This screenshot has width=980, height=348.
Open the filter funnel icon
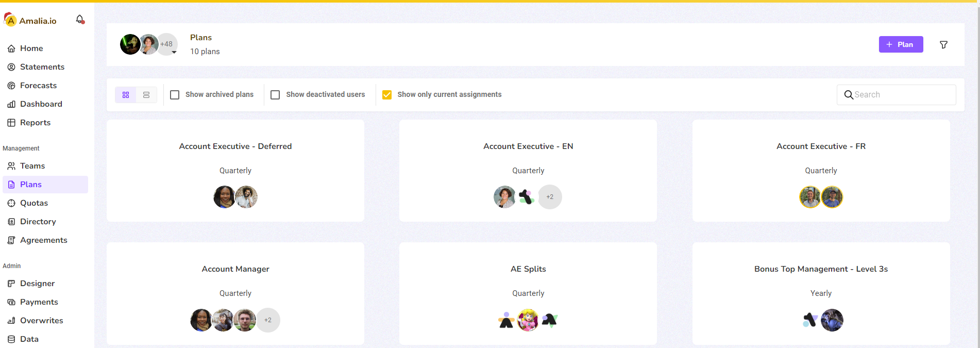(943, 45)
